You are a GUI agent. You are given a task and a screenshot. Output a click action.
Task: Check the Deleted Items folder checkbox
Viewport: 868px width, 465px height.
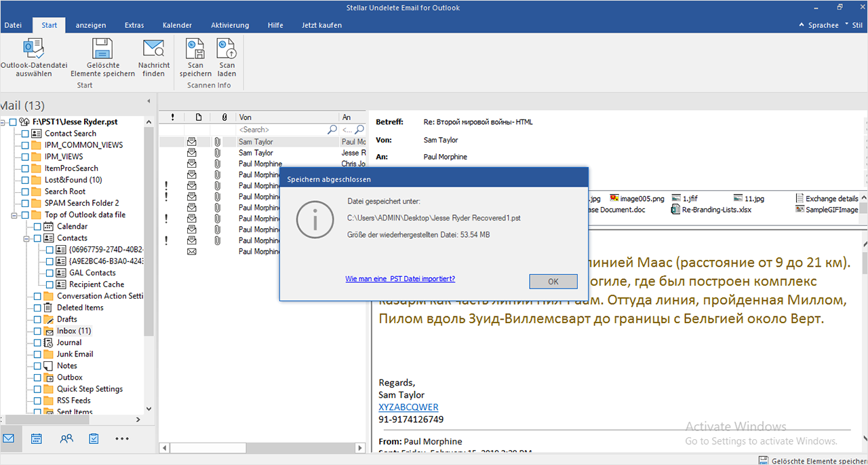[x=38, y=308]
